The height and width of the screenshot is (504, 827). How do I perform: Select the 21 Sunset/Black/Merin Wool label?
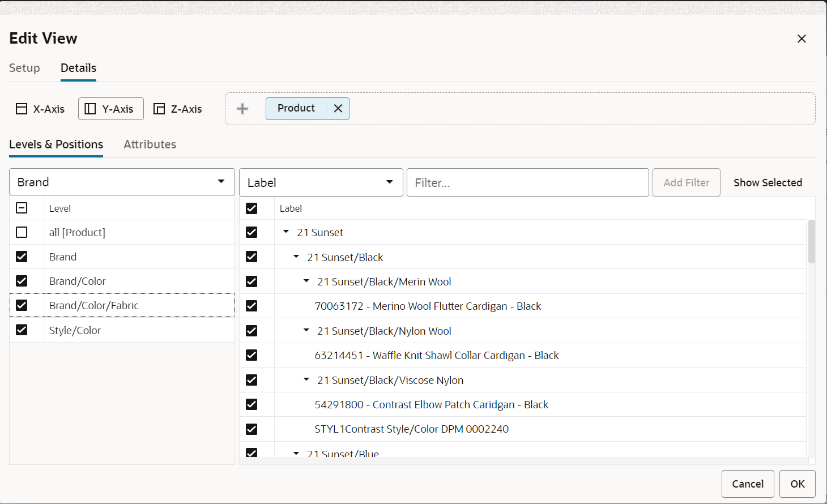pyautogui.click(x=384, y=281)
